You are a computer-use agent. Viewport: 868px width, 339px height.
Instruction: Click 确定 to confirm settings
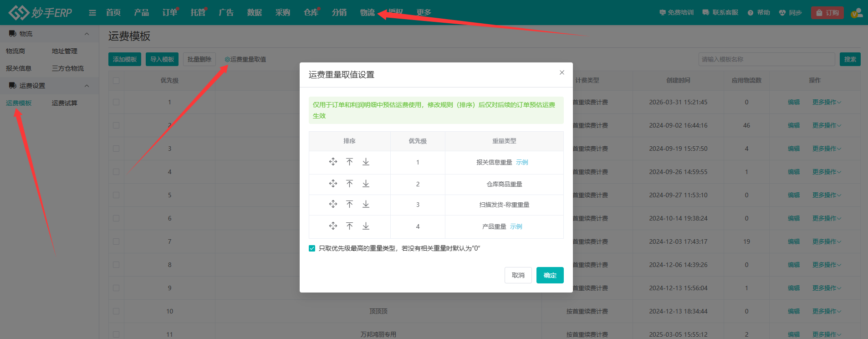click(x=550, y=275)
